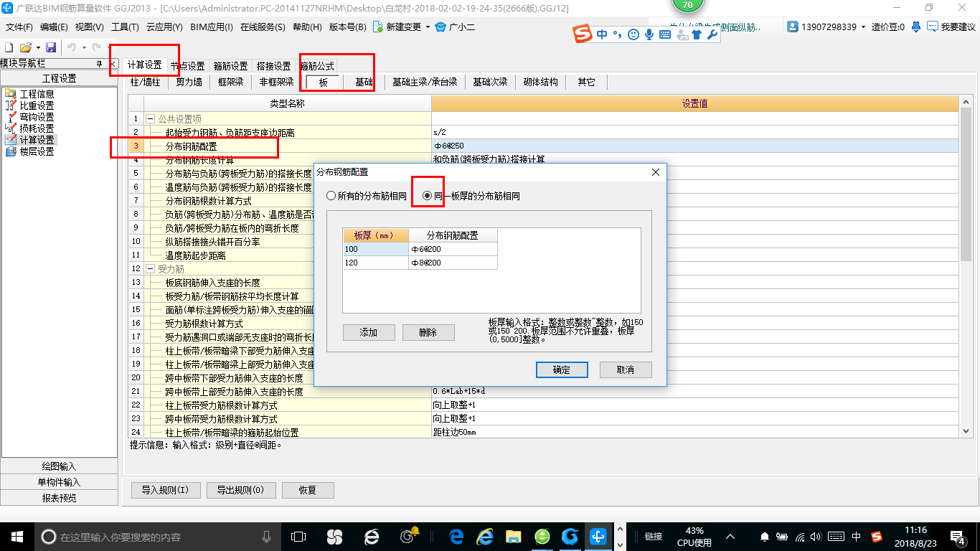Click the Sogou microphone voice input icon
This screenshot has height=551, width=980.
coord(649,34)
